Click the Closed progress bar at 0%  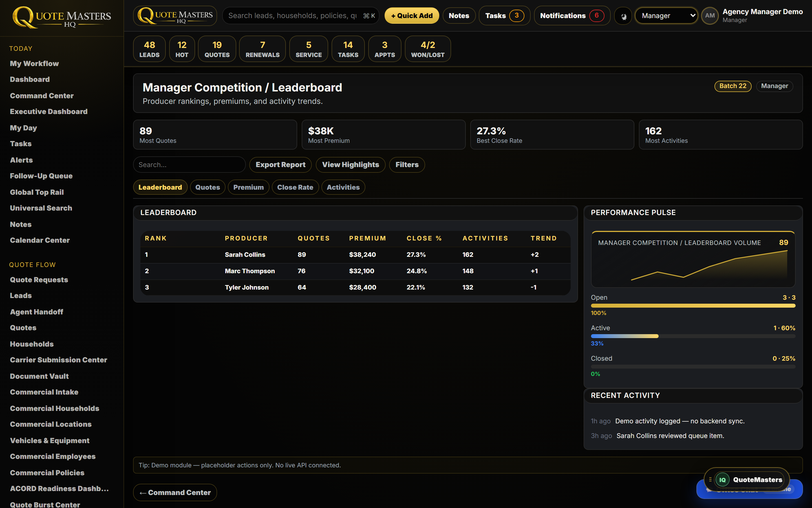point(693,367)
